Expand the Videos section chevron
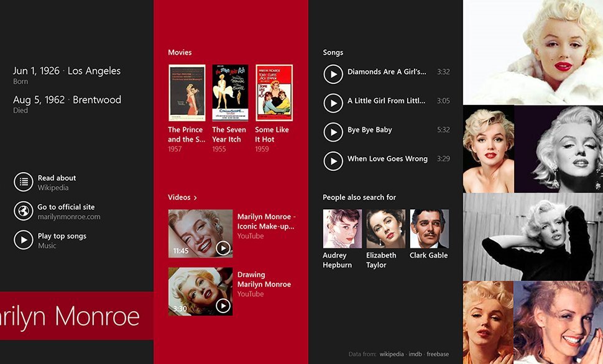Screen dimensions: 603x364 (x=193, y=197)
